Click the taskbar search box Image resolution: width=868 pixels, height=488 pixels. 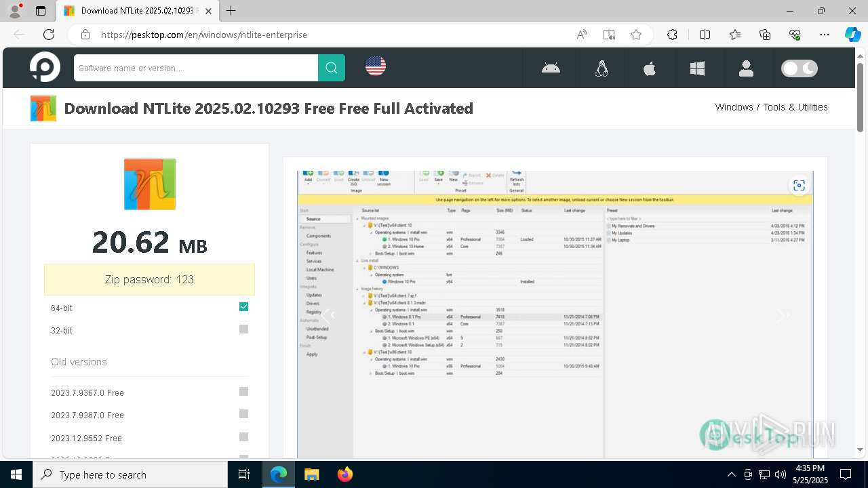click(130, 474)
